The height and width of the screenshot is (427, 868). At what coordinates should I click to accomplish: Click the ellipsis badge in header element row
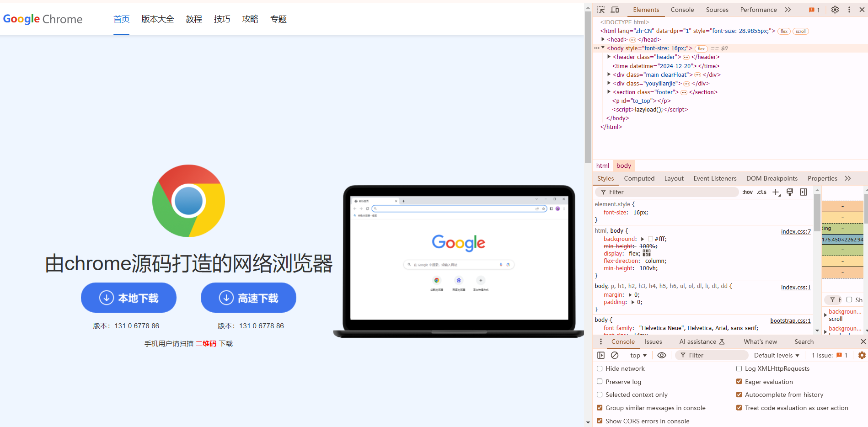(686, 57)
